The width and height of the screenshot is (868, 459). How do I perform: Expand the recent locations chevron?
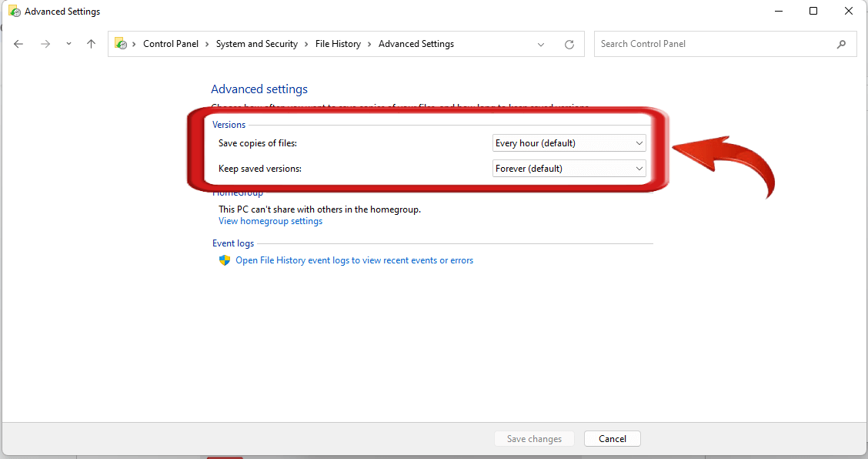click(68, 44)
